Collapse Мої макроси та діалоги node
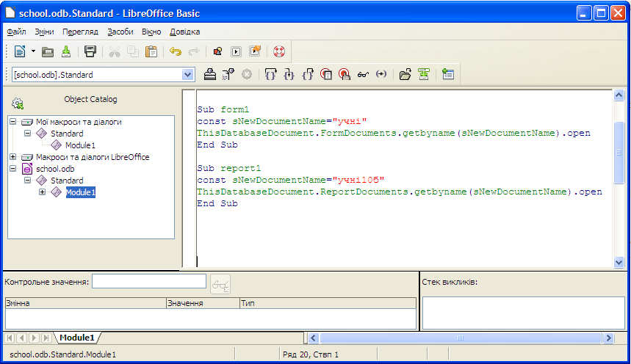This screenshot has width=631, height=364. click(x=13, y=122)
